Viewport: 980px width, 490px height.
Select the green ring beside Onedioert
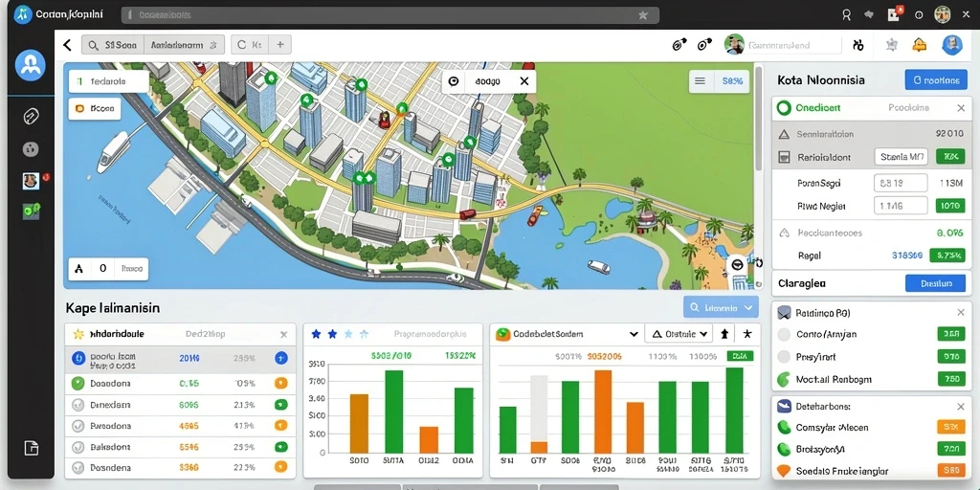(783, 107)
